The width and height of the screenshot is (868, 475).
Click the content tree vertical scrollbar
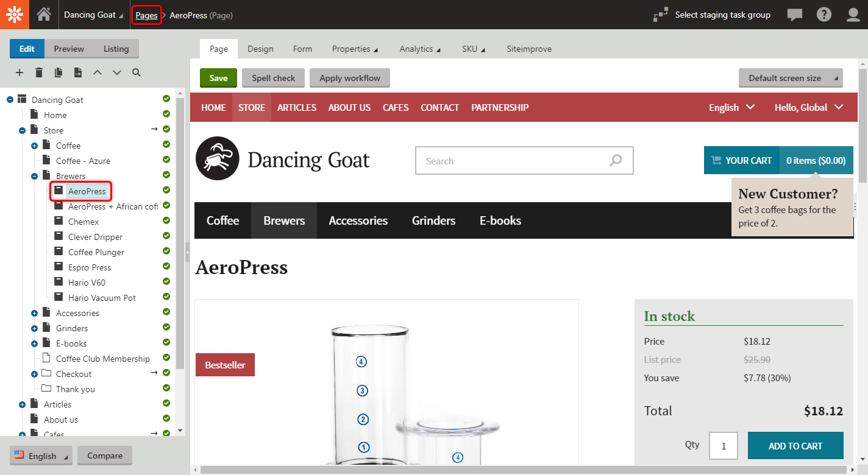180,233
